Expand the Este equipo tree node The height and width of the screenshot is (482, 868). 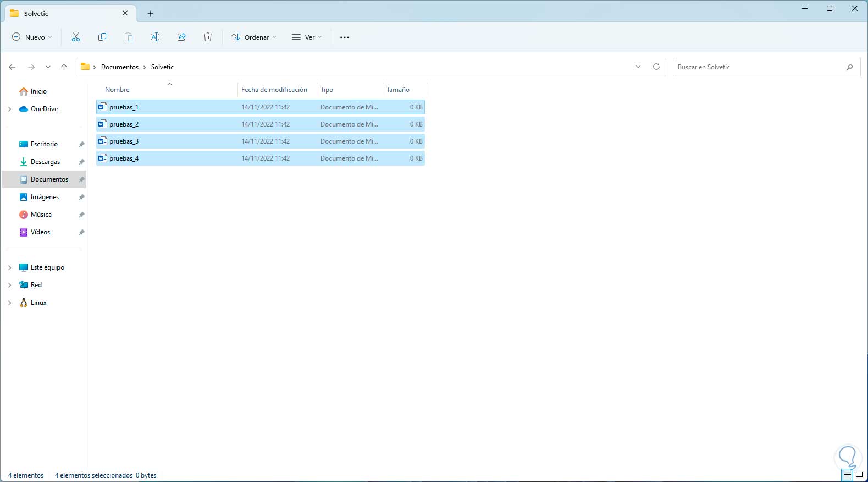coord(9,267)
